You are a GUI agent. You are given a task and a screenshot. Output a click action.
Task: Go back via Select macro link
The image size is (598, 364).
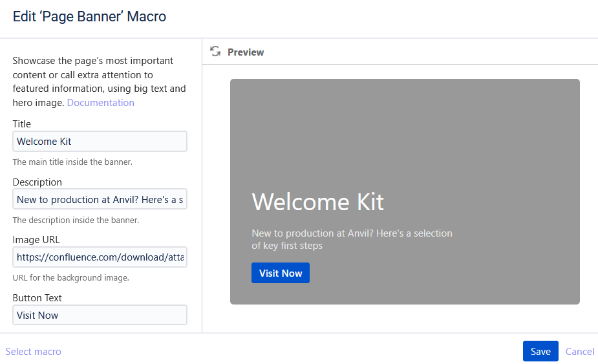[34, 352]
